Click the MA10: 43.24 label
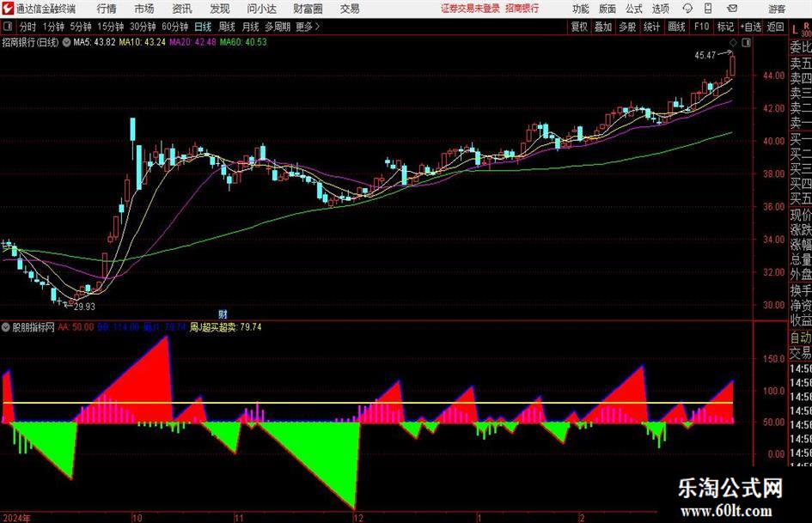Image resolution: width=812 pixels, height=523 pixels. (x=143, y=42)
